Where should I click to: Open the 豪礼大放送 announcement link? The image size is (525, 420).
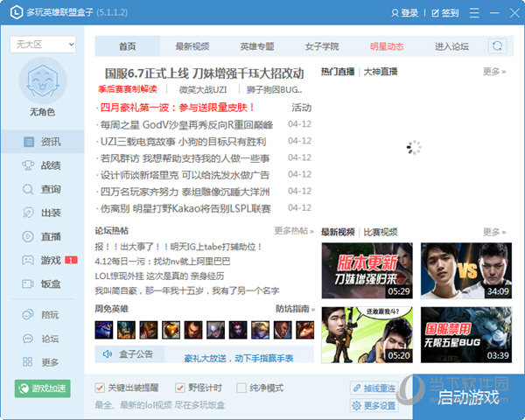[x=238, y=359]
